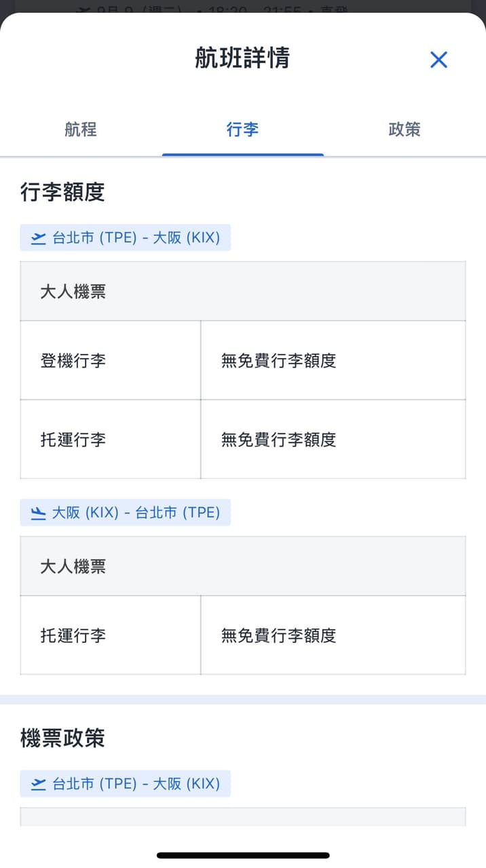Open the 政策 tab

pos(405,129)
